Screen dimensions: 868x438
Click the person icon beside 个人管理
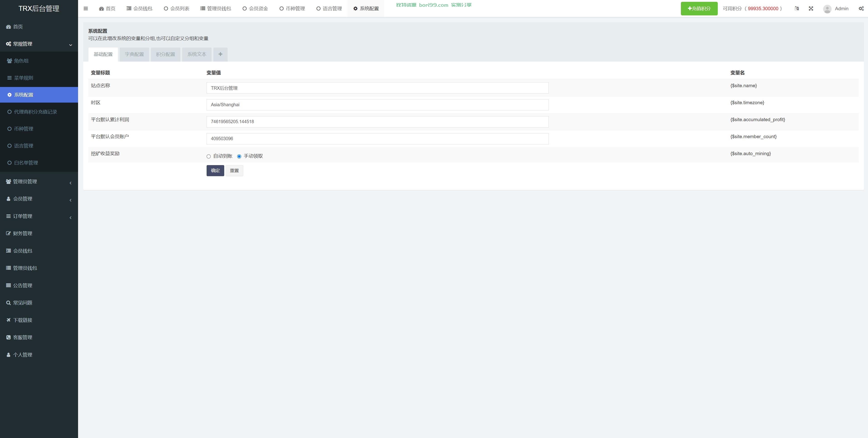(8, 355)
